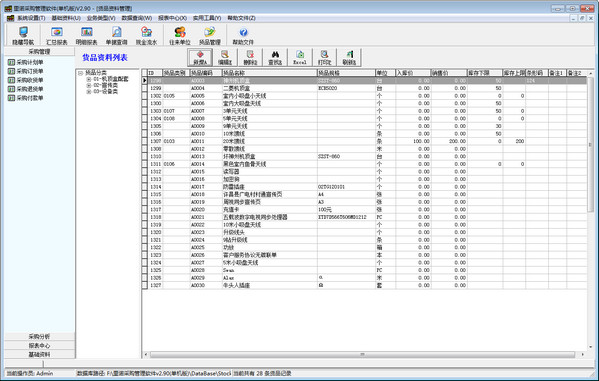Click the 单位 column header
This screenshot has width=599, height=381.
point(385,73)
